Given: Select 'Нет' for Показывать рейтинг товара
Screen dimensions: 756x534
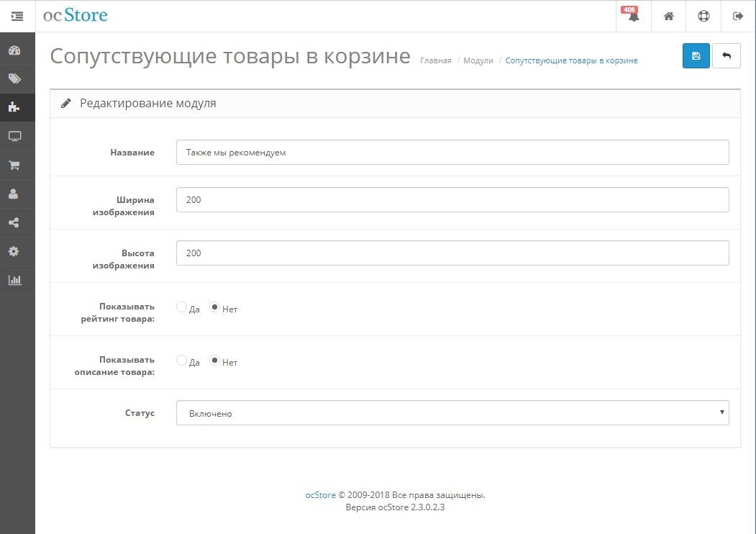Looking at the screenshot, I should click(x=214, y=307).
